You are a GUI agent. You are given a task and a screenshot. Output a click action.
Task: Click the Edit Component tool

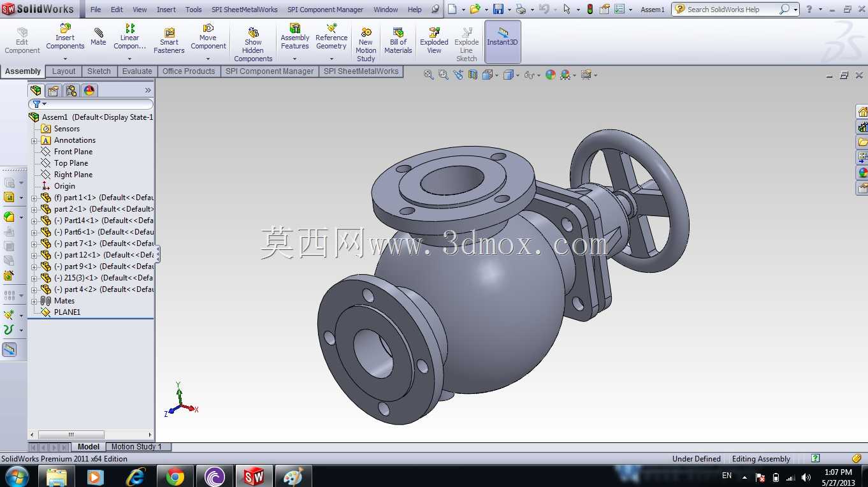tap(22, 41)
